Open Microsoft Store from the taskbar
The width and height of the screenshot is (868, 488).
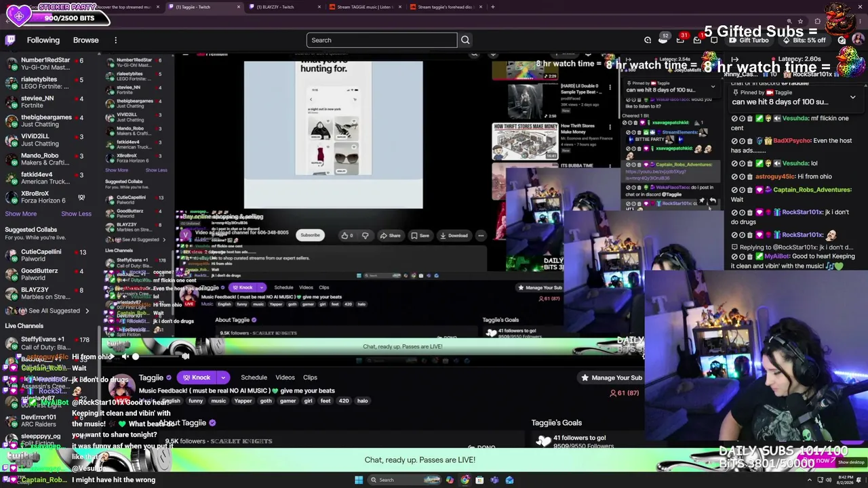[x=479, y=480]
